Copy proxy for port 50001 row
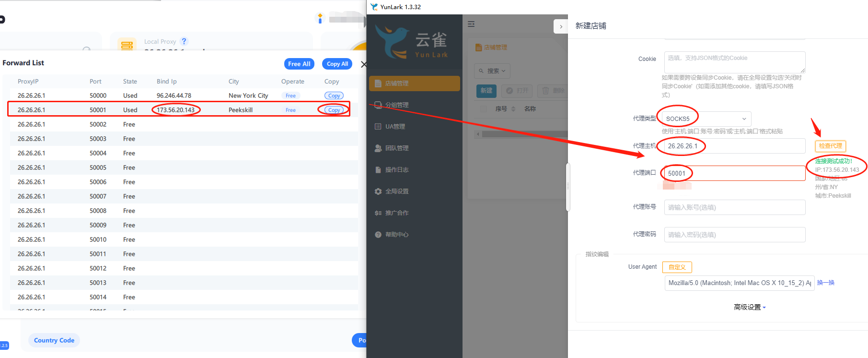The width and height of the screenshot is (868, 358). pyautogui.click(x=334, y=110)
